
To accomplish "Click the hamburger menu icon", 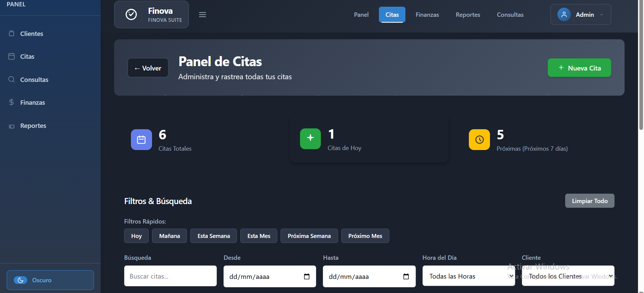I will click(202, 15).
